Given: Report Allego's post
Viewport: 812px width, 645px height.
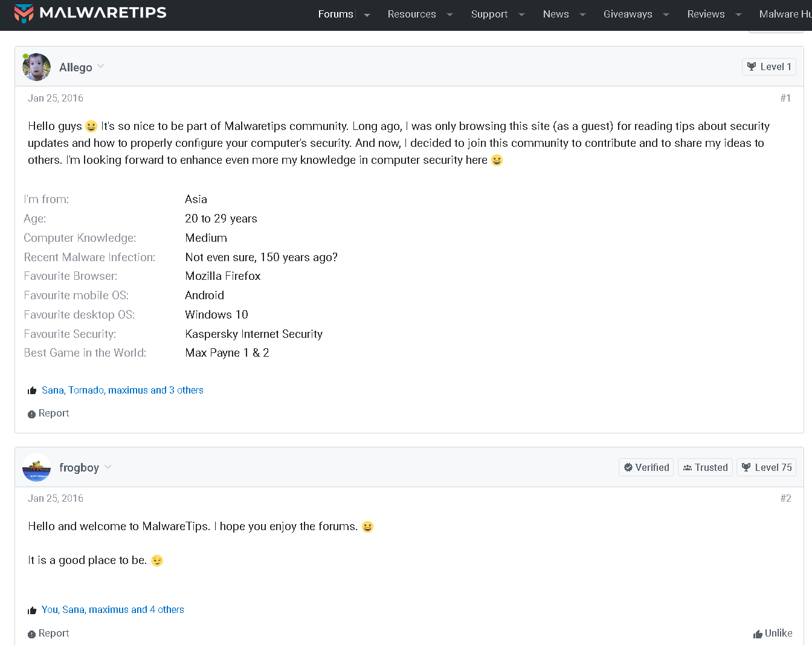Looking at the screenshot, I should 48,413.
